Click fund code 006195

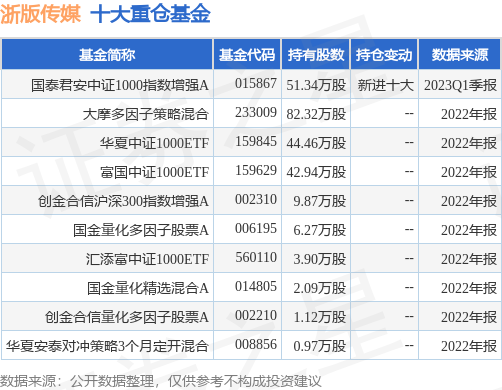[256, 228]
